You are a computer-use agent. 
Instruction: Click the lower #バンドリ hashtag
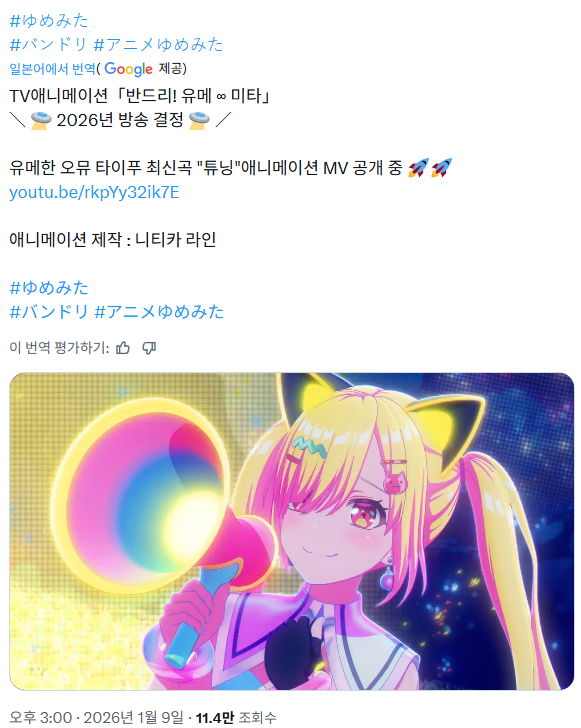pos(48,312)
